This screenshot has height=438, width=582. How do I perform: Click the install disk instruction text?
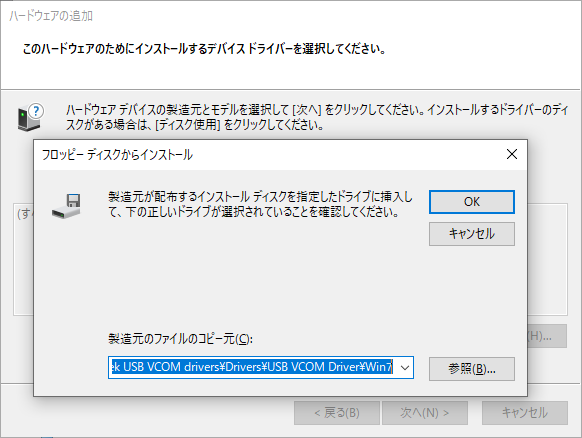point(260,204)
